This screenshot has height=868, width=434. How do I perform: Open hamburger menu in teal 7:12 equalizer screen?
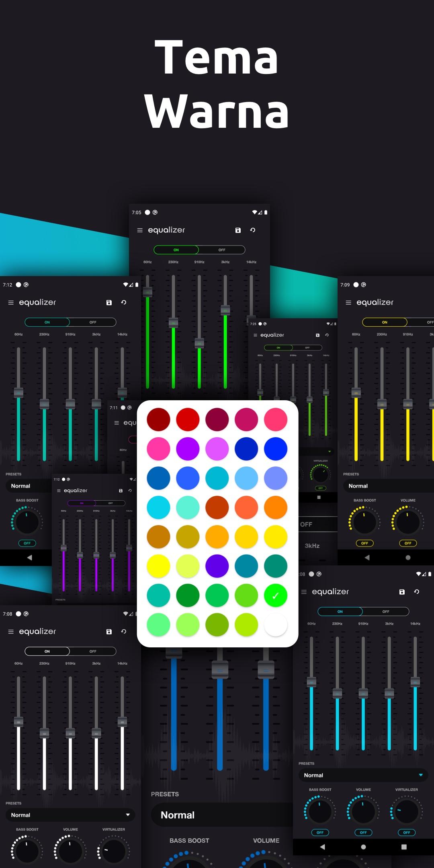pos(11,303)
